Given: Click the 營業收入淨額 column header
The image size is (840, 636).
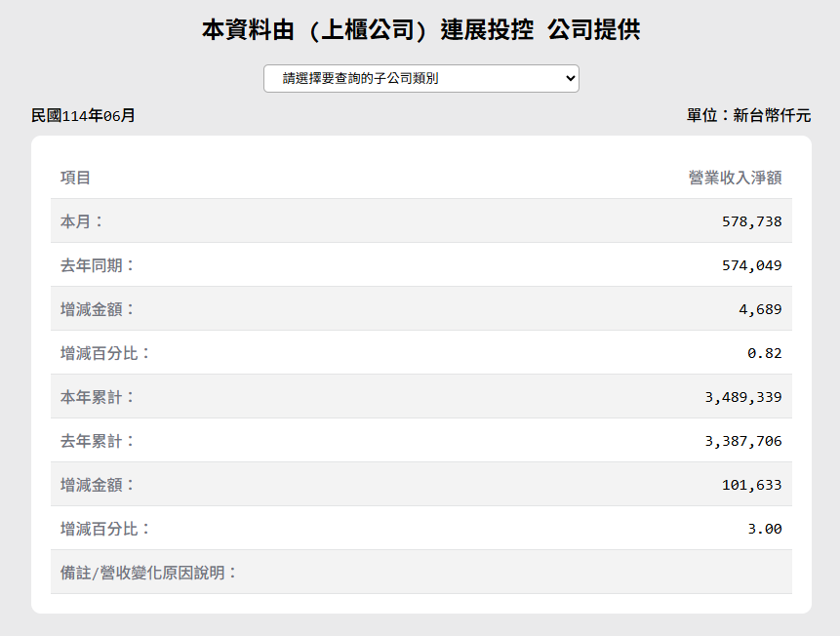Looking at the screenshot, I should 735,178.
